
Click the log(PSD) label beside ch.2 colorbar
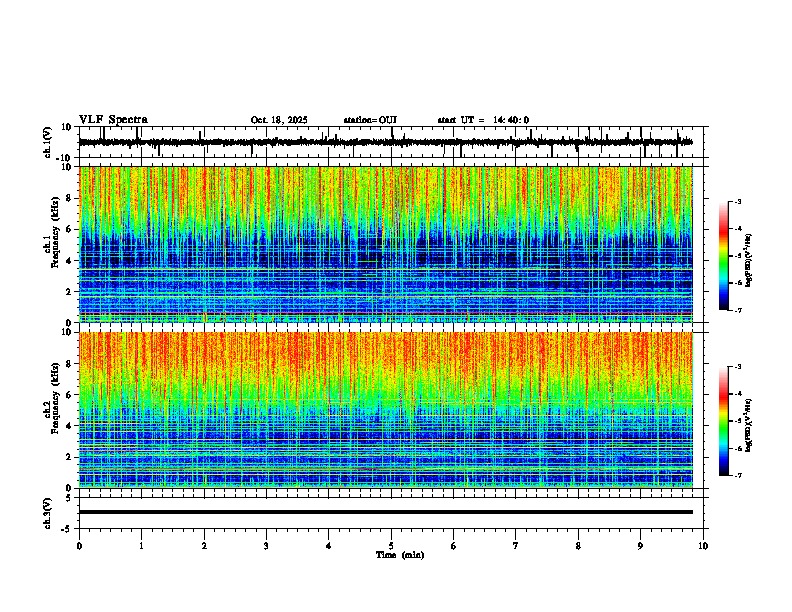(749, 425)
